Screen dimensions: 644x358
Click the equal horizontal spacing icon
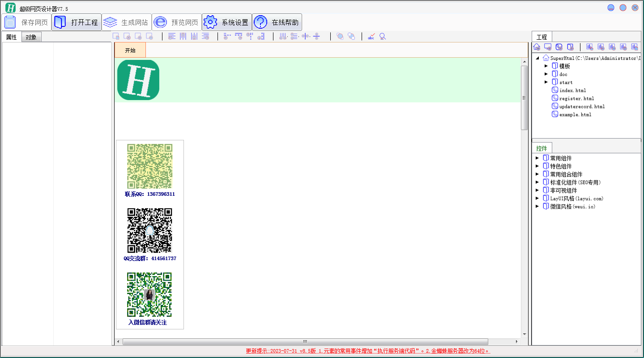[283, 37]
